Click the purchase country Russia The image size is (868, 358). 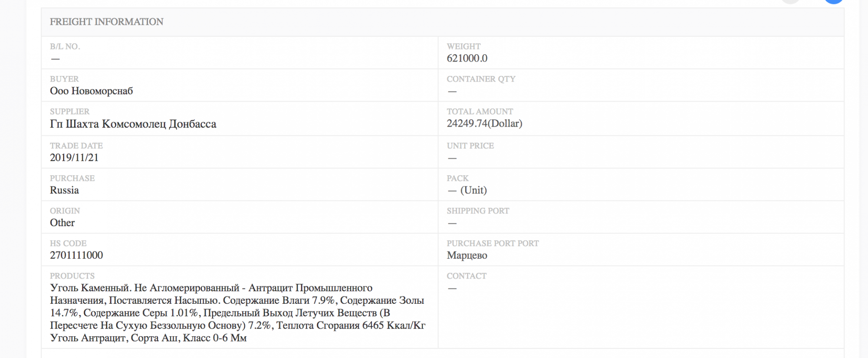click(64, 190)
